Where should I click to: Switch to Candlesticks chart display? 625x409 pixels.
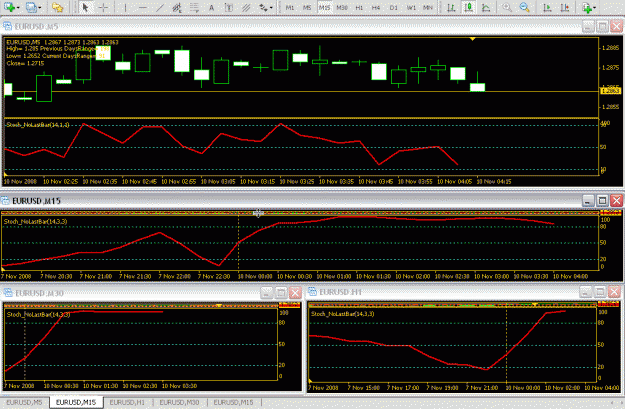(x=468, y=7)
